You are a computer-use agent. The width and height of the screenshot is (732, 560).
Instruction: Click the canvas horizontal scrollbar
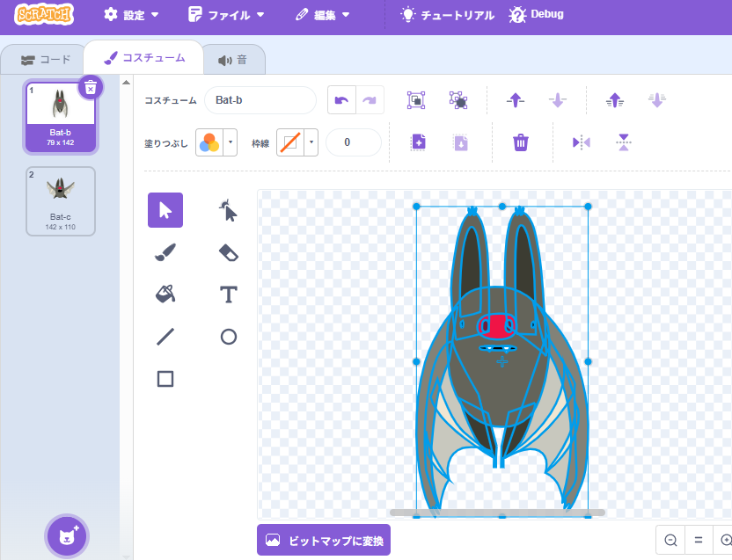pos(498,513)
